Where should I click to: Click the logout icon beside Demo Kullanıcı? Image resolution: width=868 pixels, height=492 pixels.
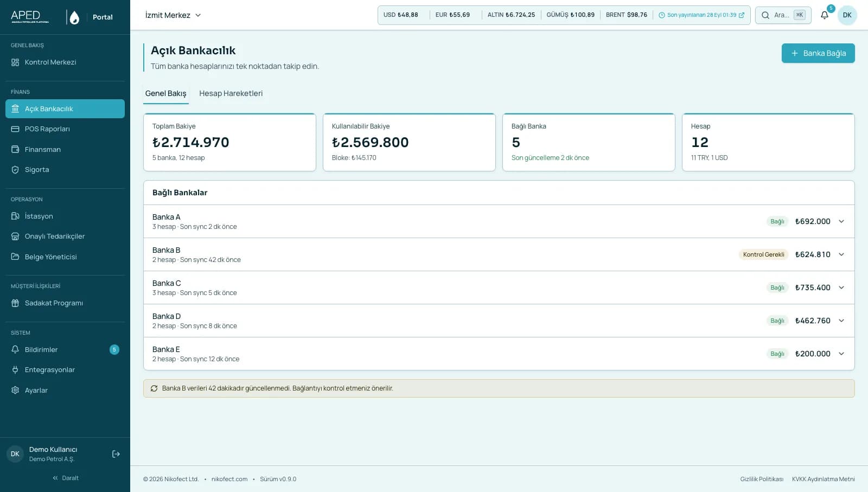click(116, 454)
